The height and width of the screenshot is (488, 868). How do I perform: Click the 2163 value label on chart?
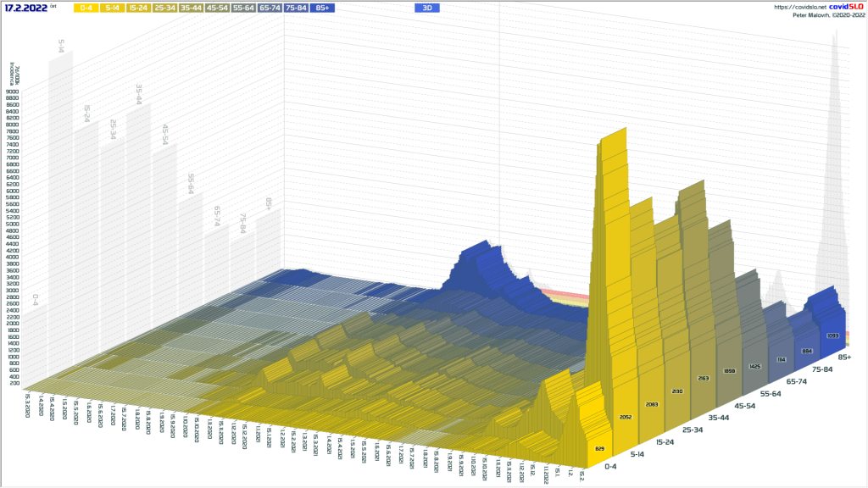click(x=703, y=378)
